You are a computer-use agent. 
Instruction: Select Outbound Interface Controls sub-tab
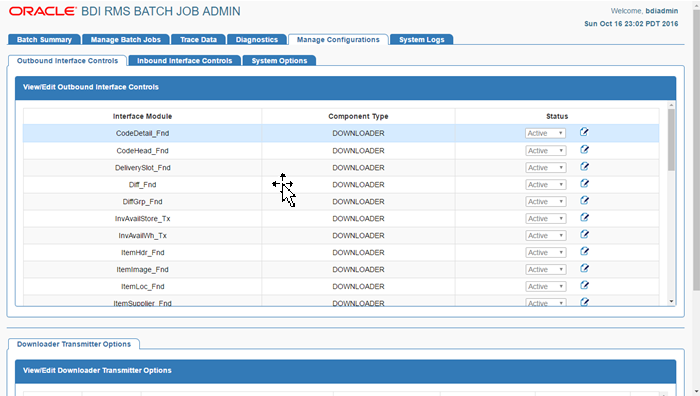tap(67, 61)
